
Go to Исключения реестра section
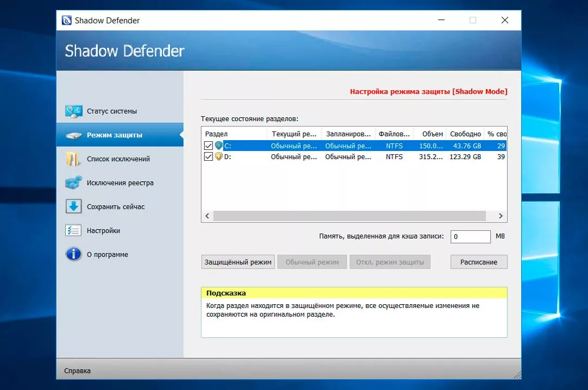[120, 183]
